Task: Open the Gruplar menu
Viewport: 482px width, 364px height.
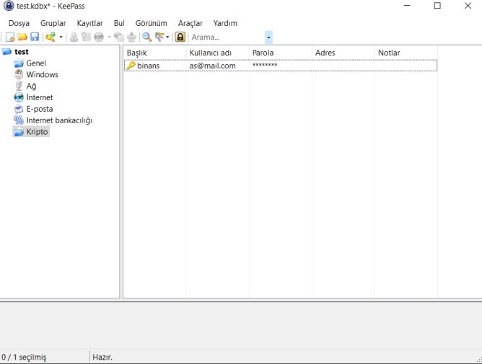Action: (53, 23)
